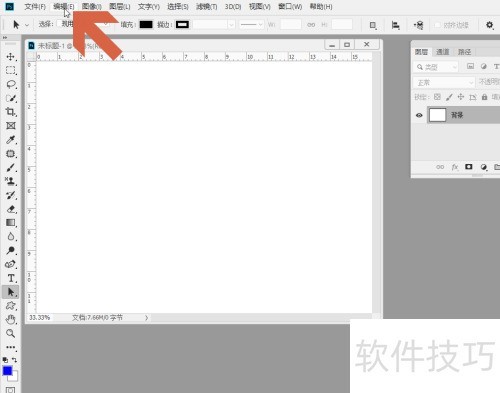
Task: Select the Frame tool
Action: click(11, 126)
